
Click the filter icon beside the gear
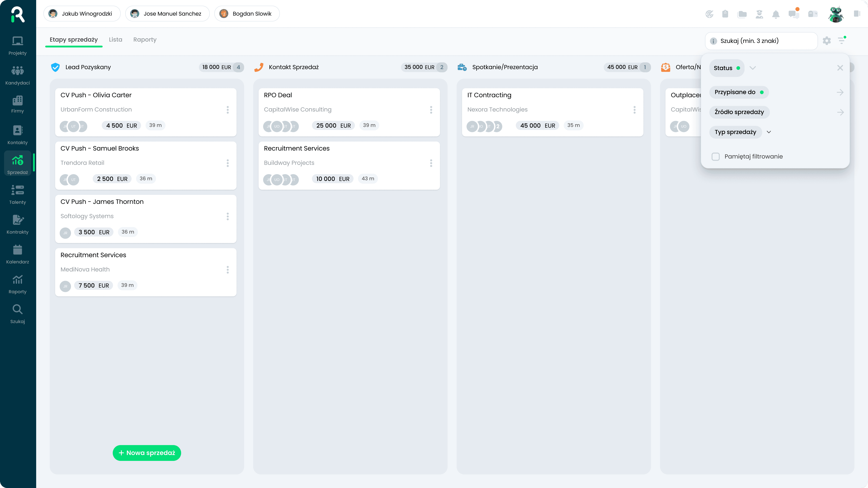point(841,41)
